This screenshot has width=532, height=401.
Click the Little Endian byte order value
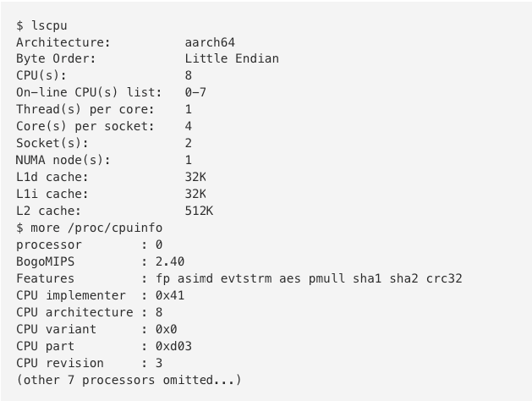(231, 59)
